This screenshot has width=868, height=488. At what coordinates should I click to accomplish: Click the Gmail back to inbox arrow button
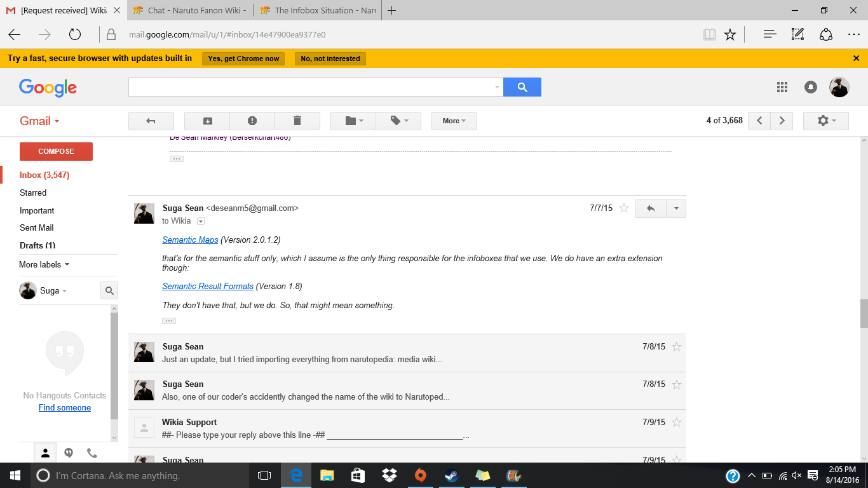[151, 121]
